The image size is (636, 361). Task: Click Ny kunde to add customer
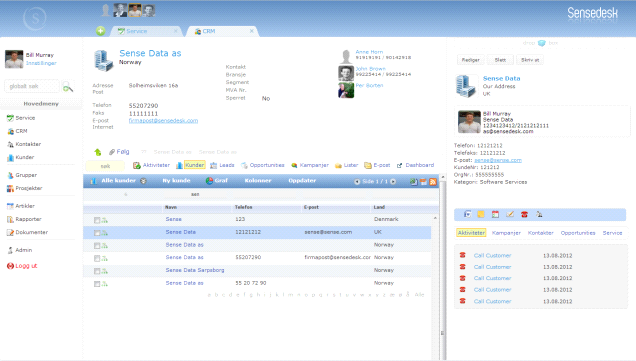tap(176, 180)
